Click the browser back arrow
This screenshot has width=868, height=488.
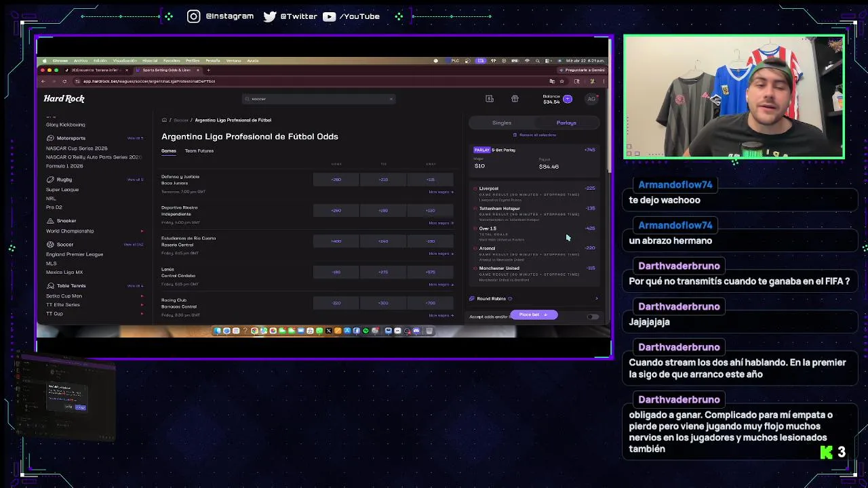(x=43, y=81)
